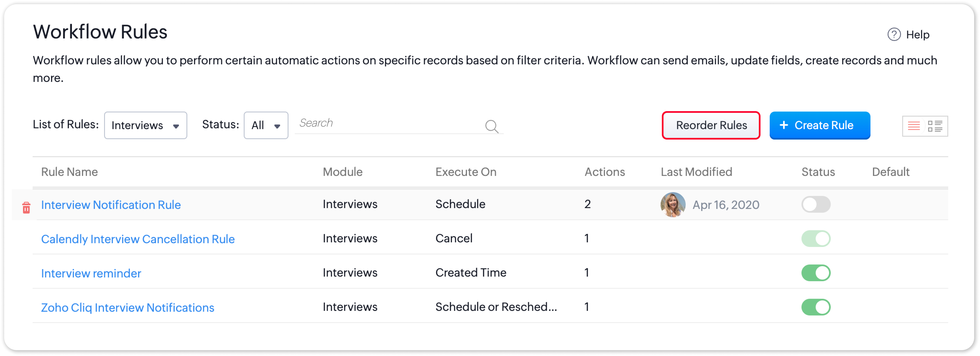This screenshot has width=980, height=356.
Task: Open the Interview Notification Rule link
Action: click(x=111, y=205)
